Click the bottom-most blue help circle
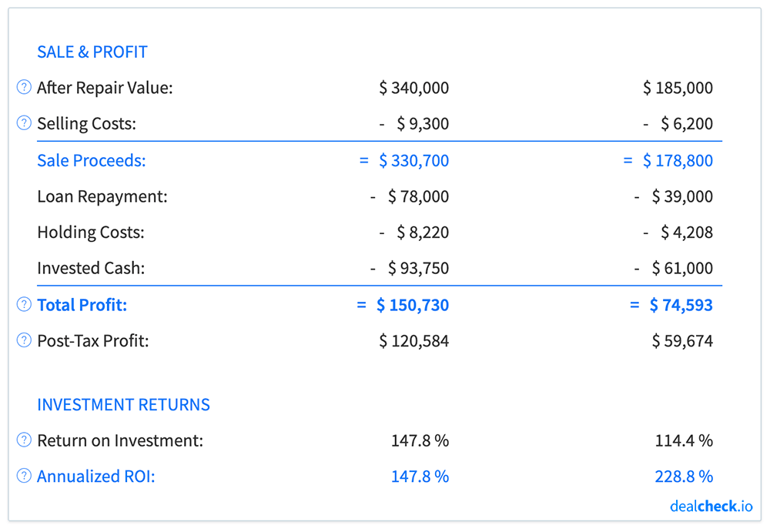Viewport: 770px width, 532px height. click(23, 476)
